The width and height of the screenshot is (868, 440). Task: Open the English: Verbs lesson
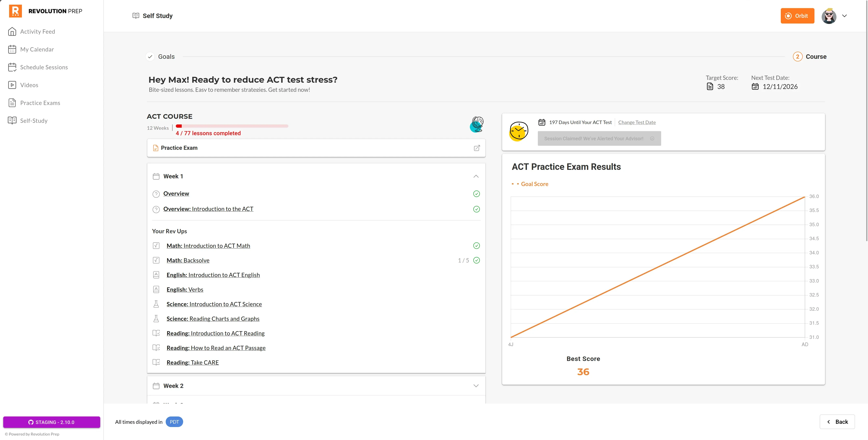pos(185,290)
